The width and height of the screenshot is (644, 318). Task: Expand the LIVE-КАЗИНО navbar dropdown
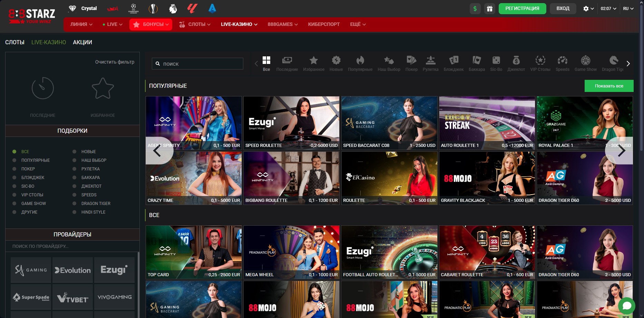(239, 24)
